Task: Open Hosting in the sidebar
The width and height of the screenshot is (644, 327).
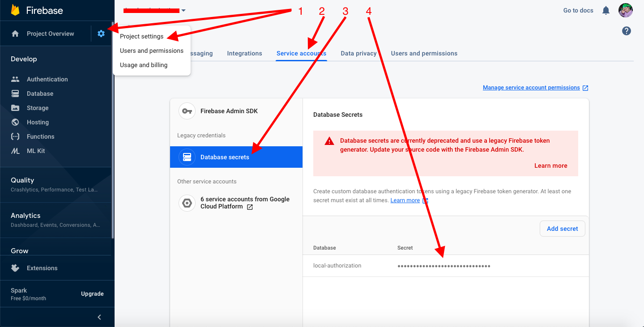Action: 38,122
